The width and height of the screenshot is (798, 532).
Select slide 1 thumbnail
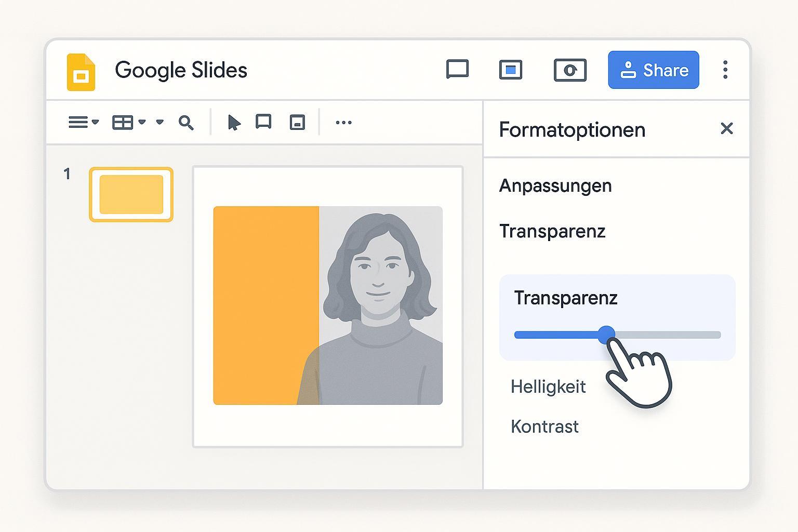click(x=131, y=194)
